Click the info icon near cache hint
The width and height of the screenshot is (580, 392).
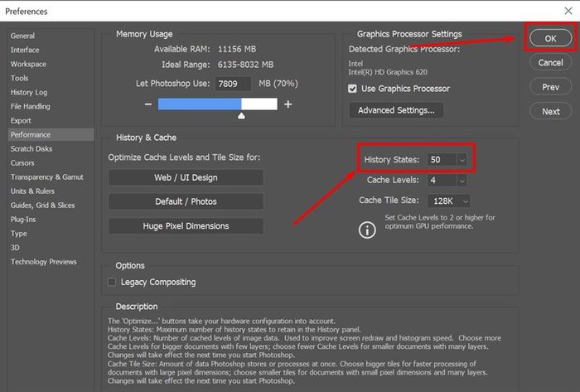[x=367, y=230]
